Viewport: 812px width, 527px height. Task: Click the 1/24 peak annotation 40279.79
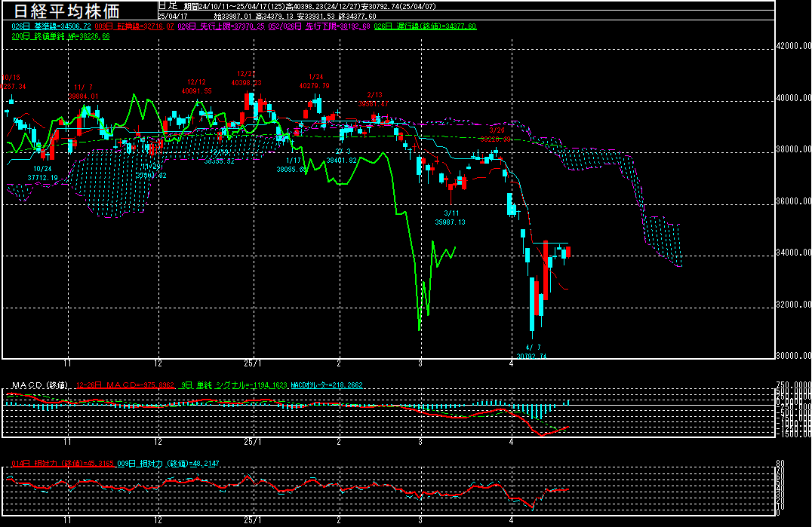point(315,81)
